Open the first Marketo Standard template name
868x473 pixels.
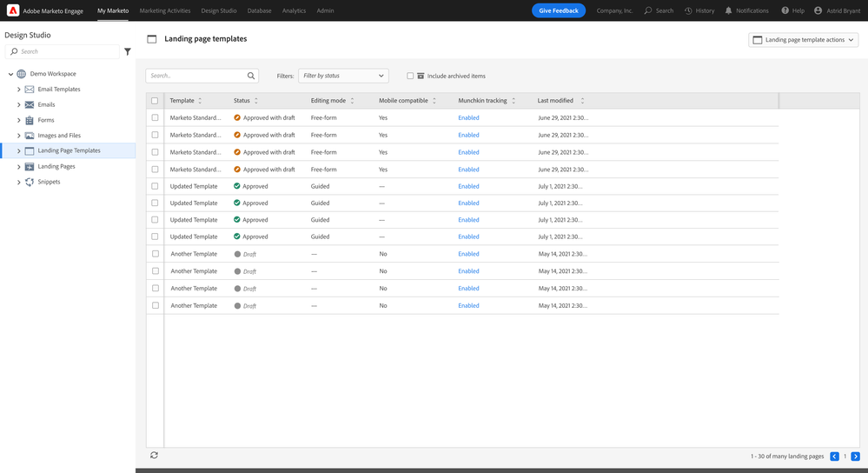pyautogui.click(x=195, y=117)
